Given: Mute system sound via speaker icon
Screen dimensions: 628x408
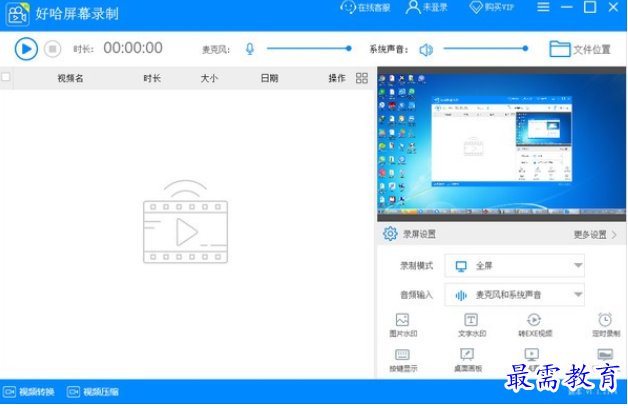Looking at the screenshot, I should tap(426, 50).
